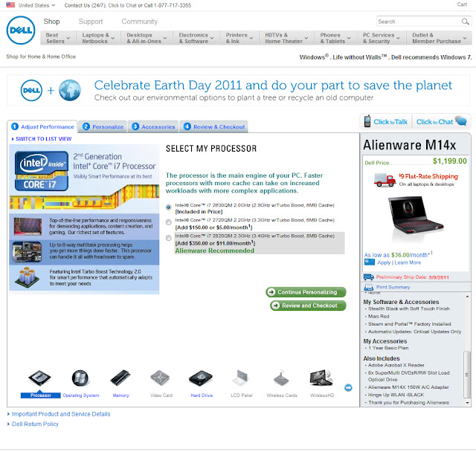476x452 pixels.
Task: Click the chat bubble icon in Click to Chat
Action: pyautogui.click(x=461, y=120)
